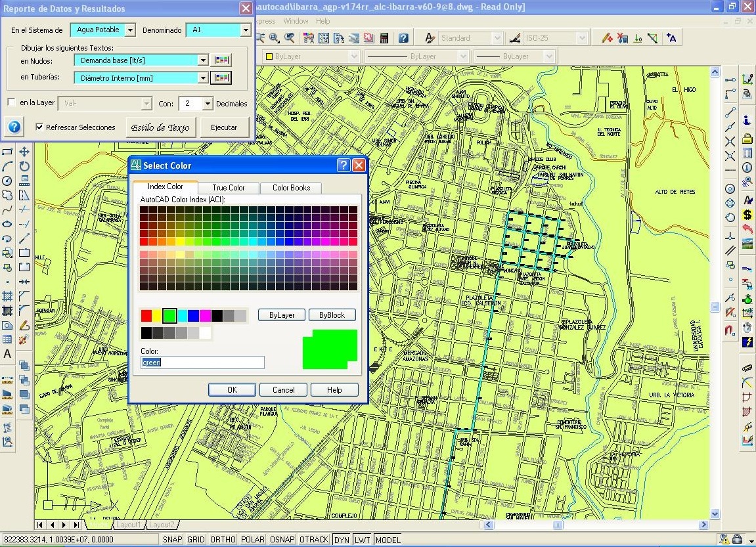This screenshot has height=547, width=756.
Task: Click the color palette icon for Nudos
Action: click(221, 60)
